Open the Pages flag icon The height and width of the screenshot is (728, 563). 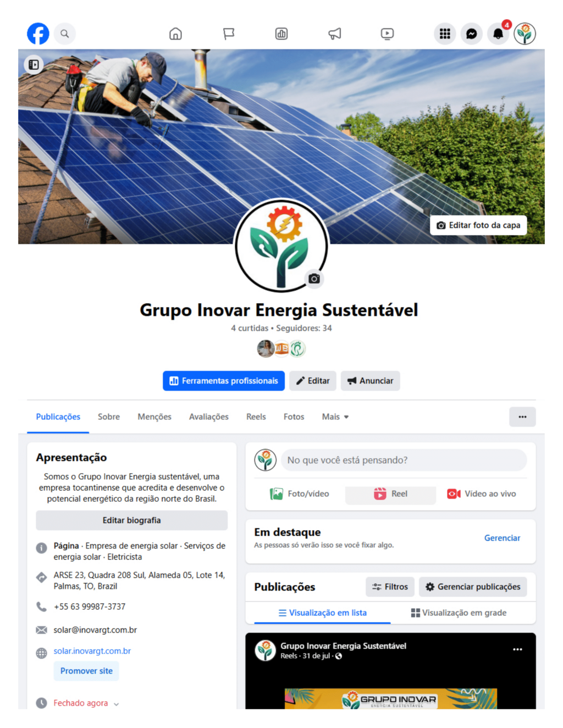(229, 34)
